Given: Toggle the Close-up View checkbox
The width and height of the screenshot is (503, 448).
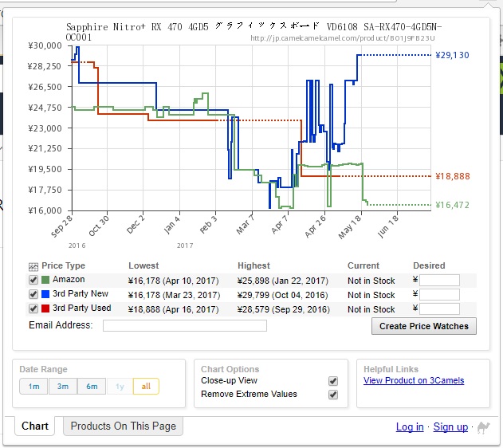Looking at the screenshot, I should coord(333,381).
